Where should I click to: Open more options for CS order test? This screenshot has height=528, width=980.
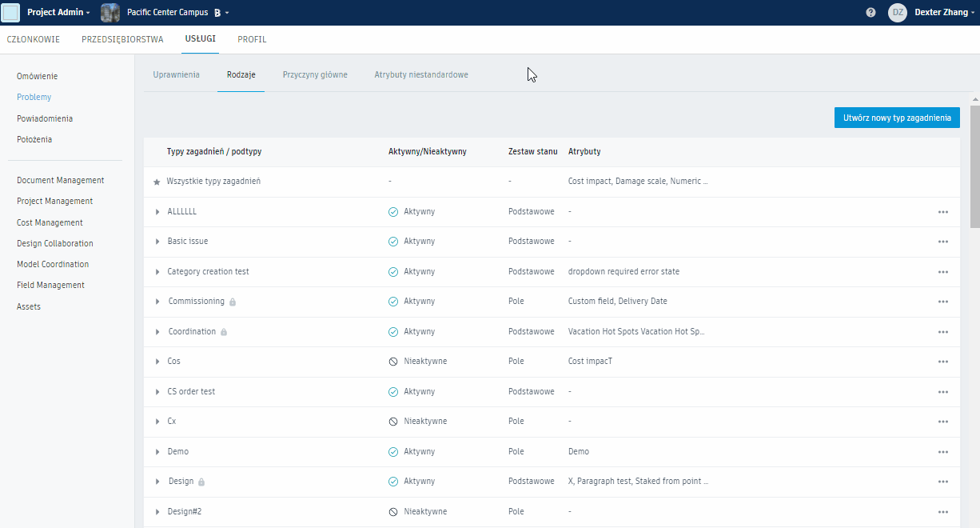943,392
